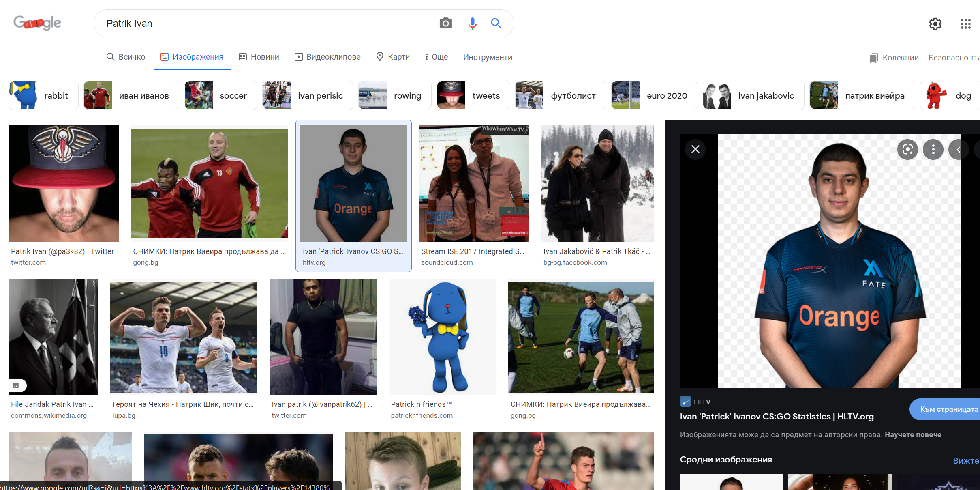Open the Инструменти tools options
Screen dimensions: 980x490
(x=488, y=57)
